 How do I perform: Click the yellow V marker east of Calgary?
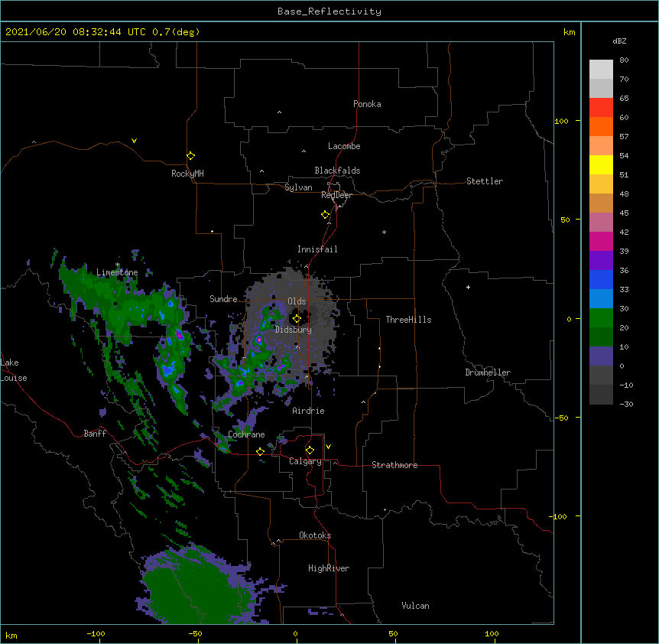(328, 447)
